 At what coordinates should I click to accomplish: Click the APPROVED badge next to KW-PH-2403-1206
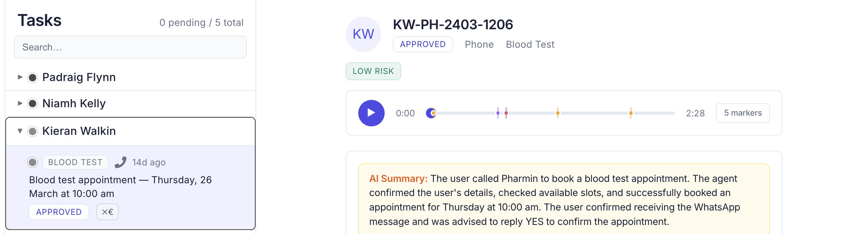423,44
